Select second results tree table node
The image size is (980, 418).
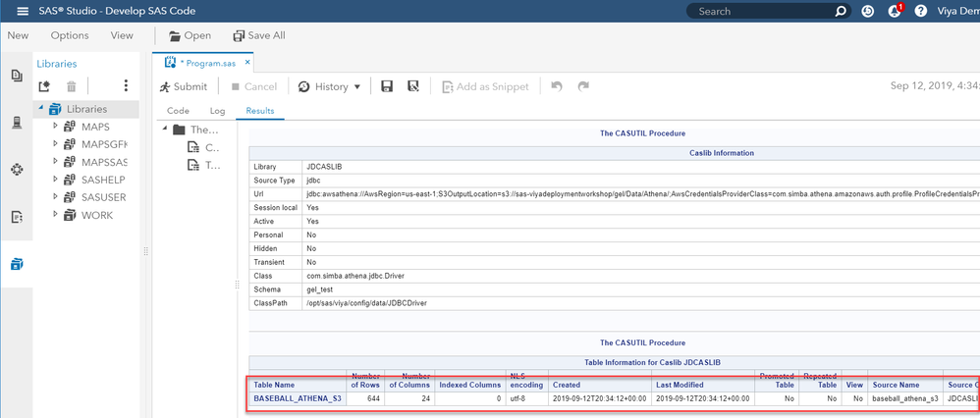point(203,165)
